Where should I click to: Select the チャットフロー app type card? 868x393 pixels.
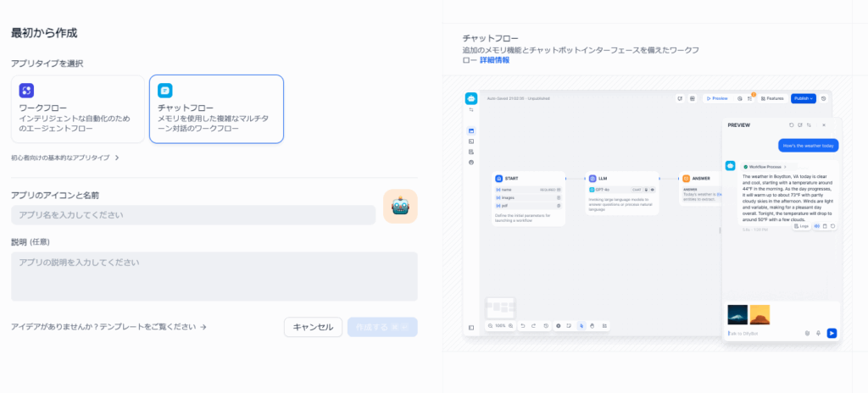click(216, 108)
